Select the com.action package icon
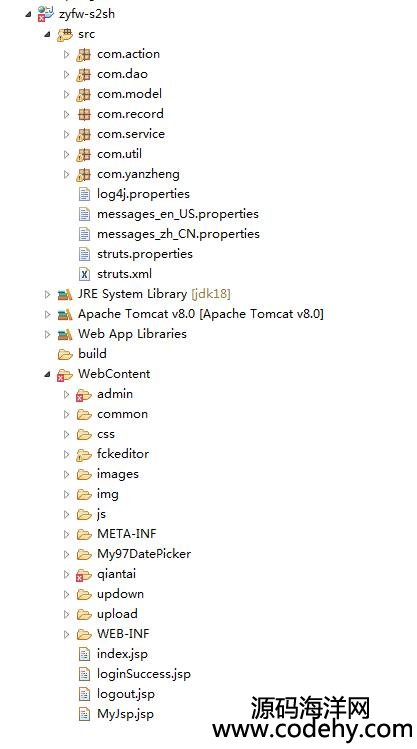Image resolution: width=417 pixels, height=749 pixels. [x=84, y=54]
